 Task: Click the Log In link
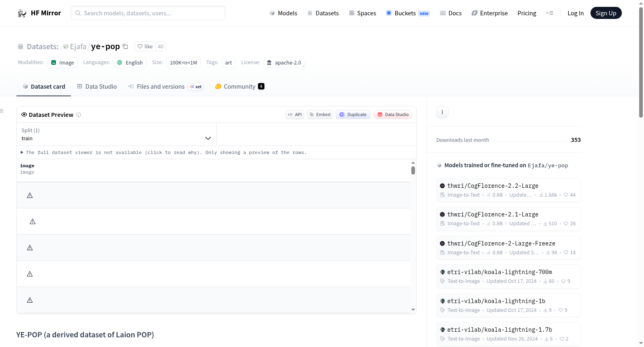point(576,13)
